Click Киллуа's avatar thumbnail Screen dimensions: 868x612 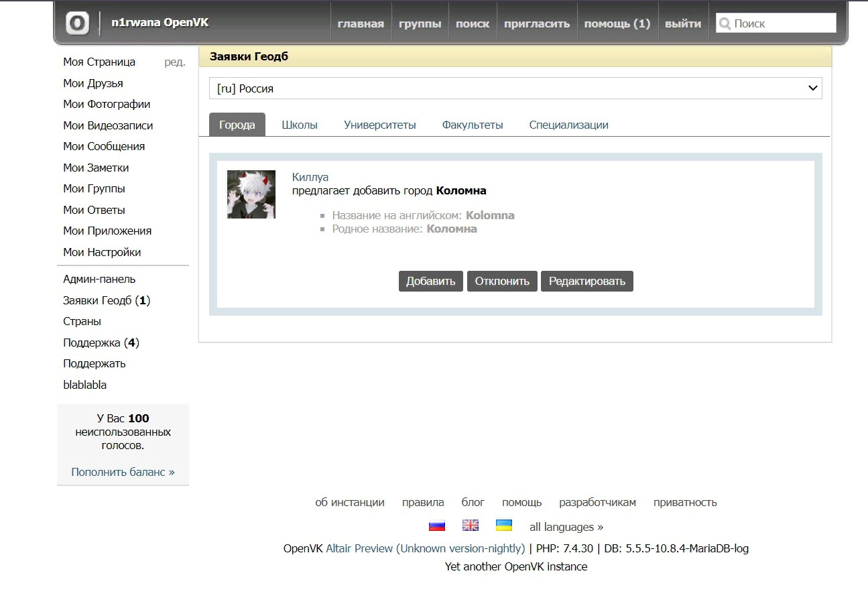click(251, 194)
